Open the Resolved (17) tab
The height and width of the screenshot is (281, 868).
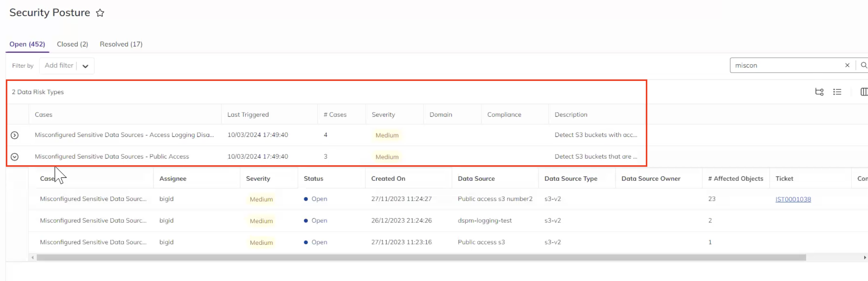[121, 44]
